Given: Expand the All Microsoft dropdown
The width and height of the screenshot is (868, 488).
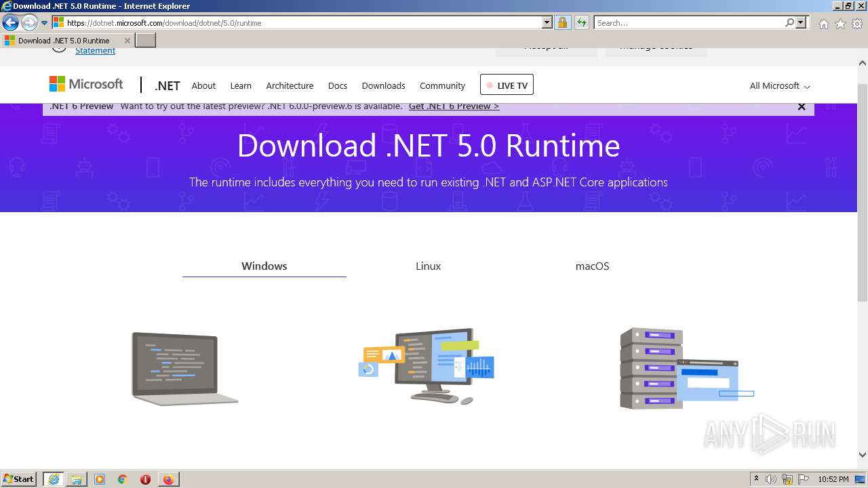Looking at the screenshot, I should pyautogui.click(x=780, y=86).
